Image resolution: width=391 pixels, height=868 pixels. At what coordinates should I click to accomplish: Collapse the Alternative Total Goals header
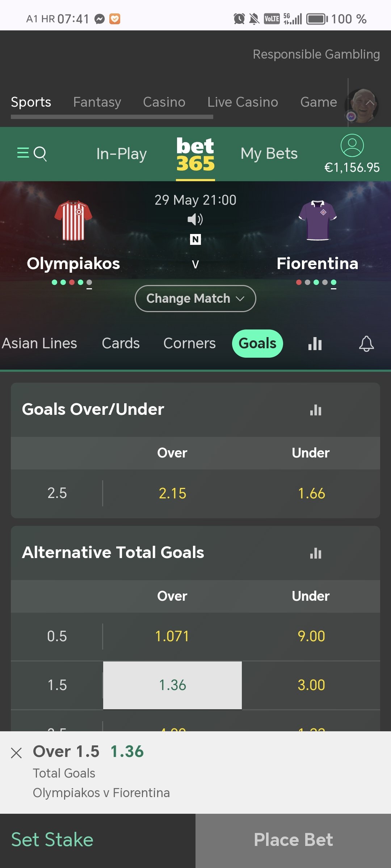[195, 553]
